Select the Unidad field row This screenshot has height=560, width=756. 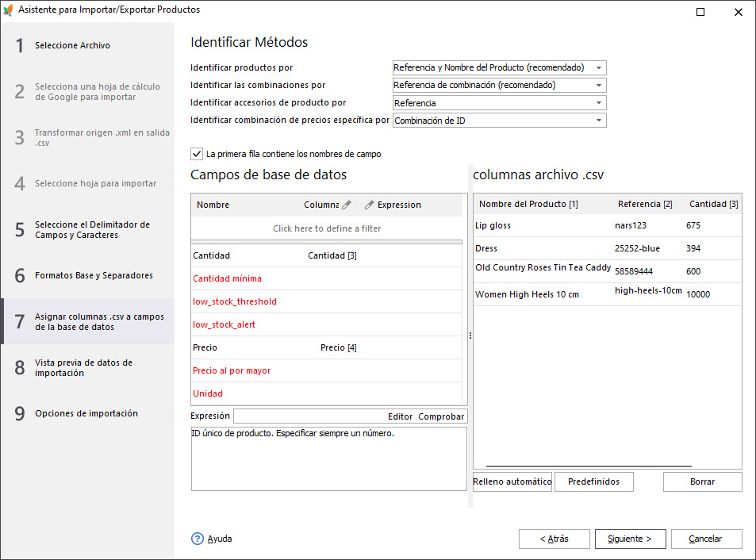(x=326, y=393)
